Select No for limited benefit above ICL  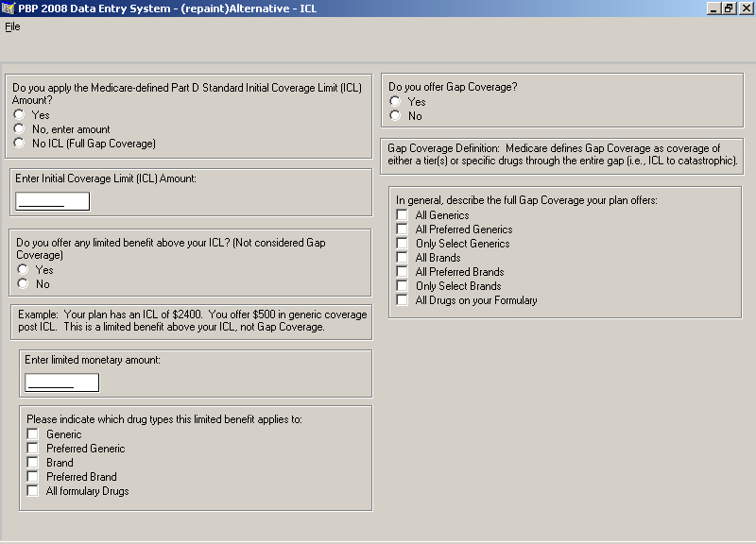click(x=23, y=283)
